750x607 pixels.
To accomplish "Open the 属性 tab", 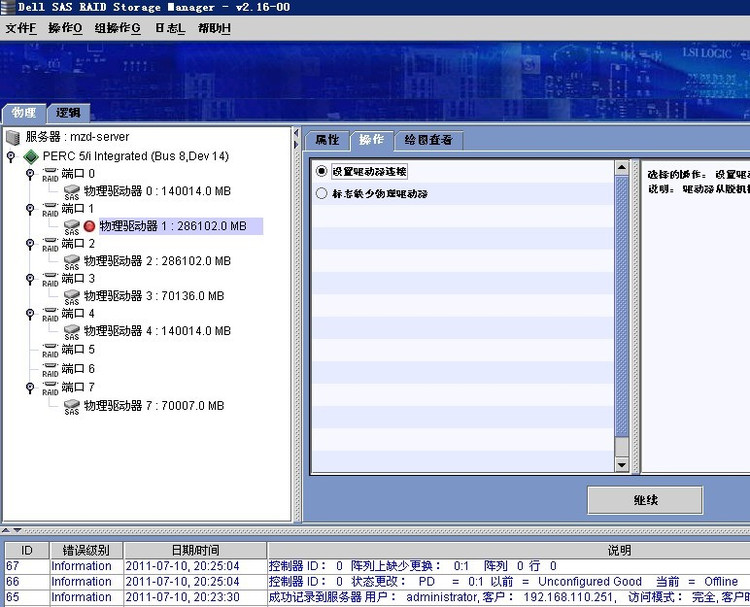I will (327, 140).
